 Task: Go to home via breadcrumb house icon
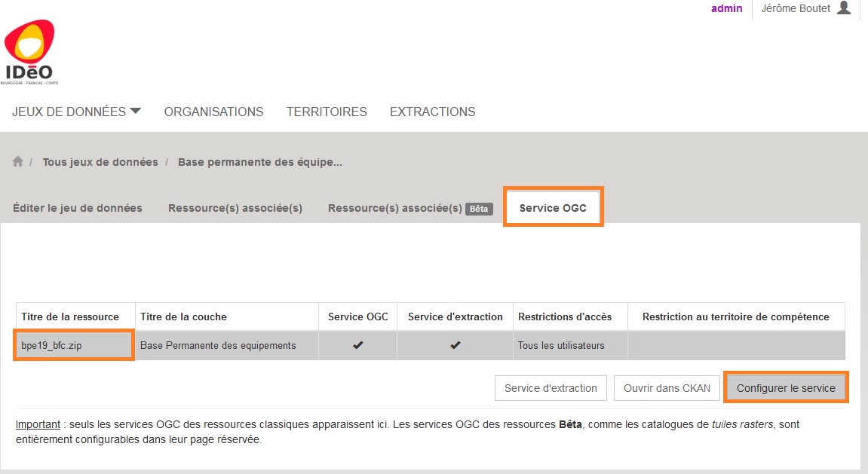[17, 161]
